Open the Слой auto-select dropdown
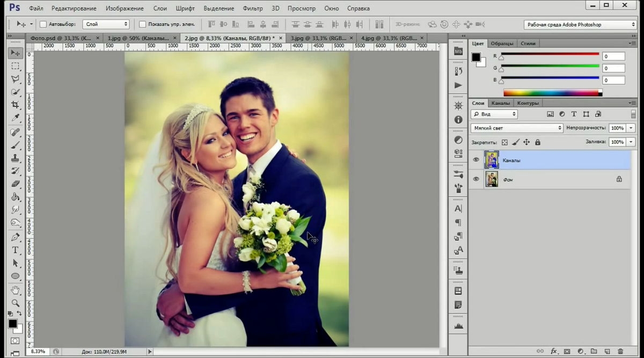644x358 pixels. click(x=106, y=24)
